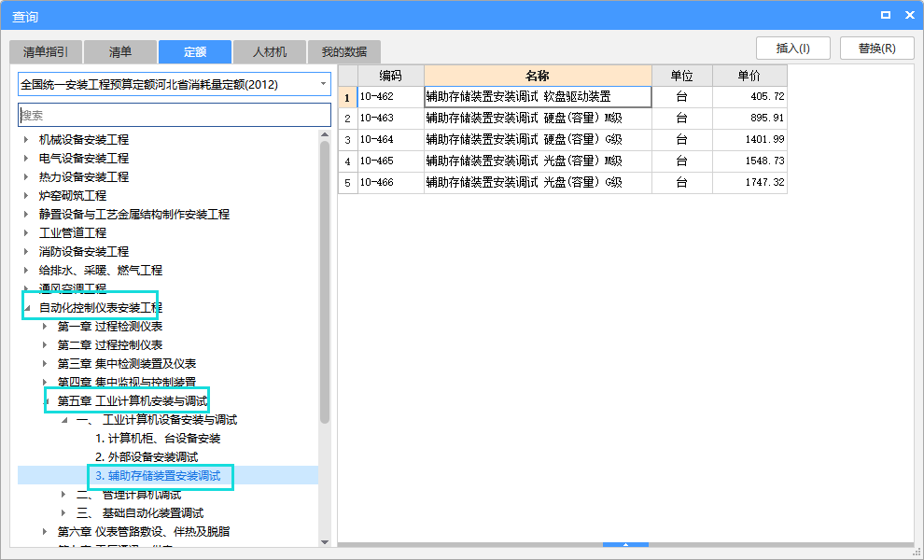The width and height of the screenshot is (924, 560).
Task: Expand 炉窑砌筑工程 node arrow
Action: (26, 195)
